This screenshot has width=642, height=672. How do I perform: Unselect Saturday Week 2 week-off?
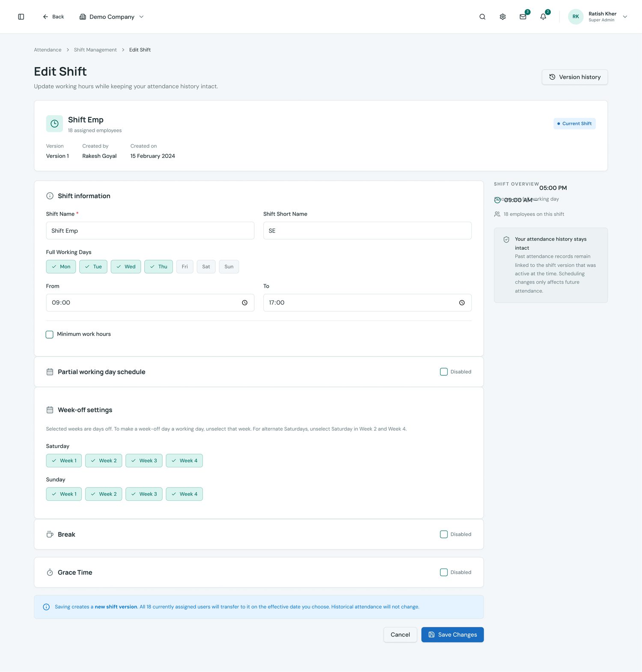click(104, 461)
